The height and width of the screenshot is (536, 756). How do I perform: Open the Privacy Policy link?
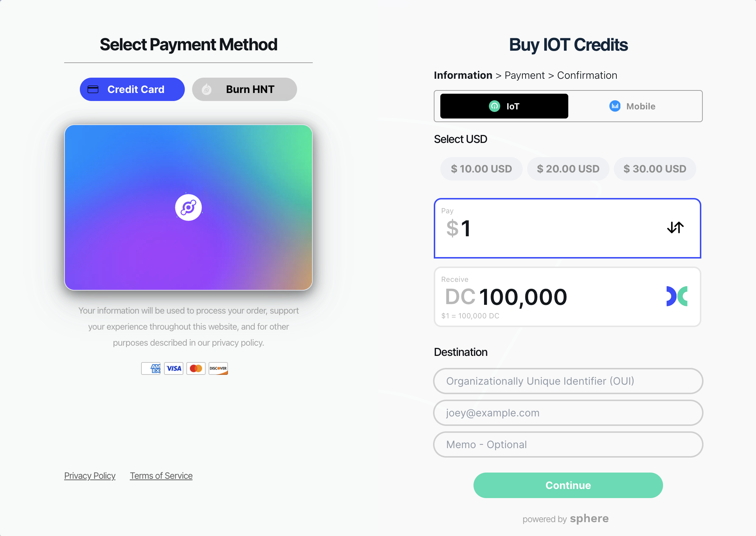click(90, 476)
